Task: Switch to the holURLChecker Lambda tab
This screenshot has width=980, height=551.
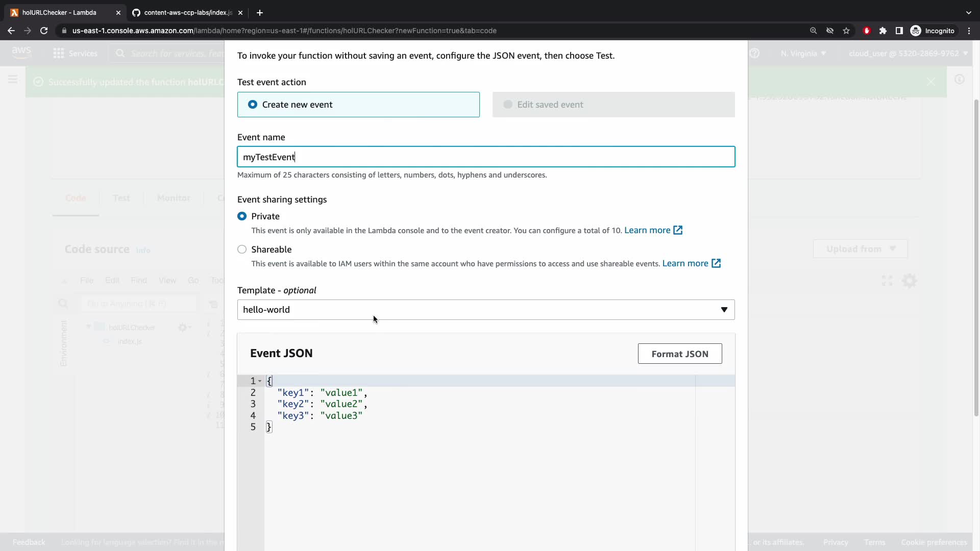Action: tap(59, 12)
